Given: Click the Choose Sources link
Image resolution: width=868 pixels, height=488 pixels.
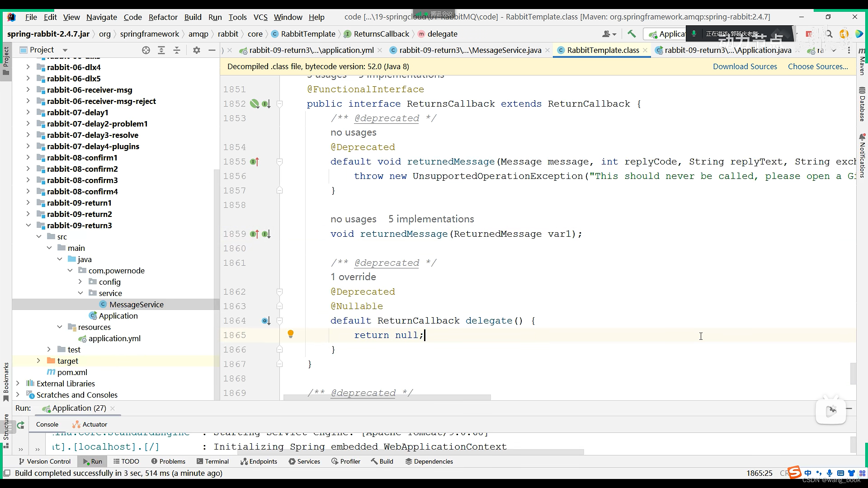Looking at the screenshot, I should (x=818, y=66).
